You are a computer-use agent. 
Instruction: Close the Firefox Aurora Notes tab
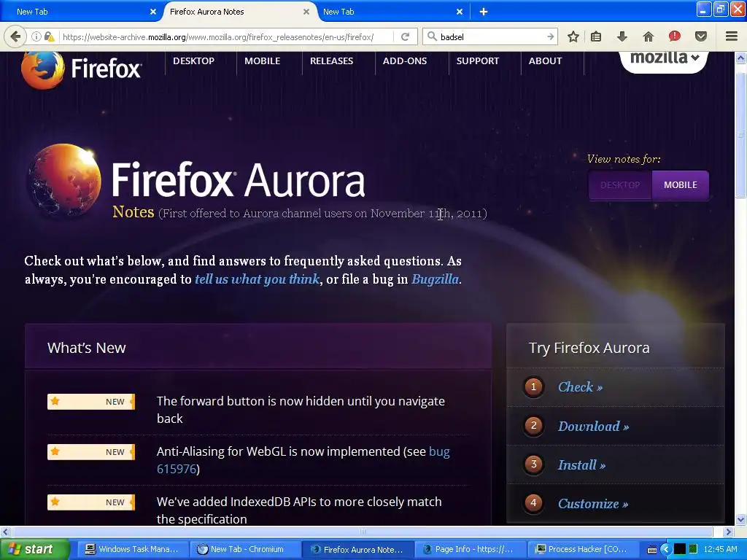point(306,12)
